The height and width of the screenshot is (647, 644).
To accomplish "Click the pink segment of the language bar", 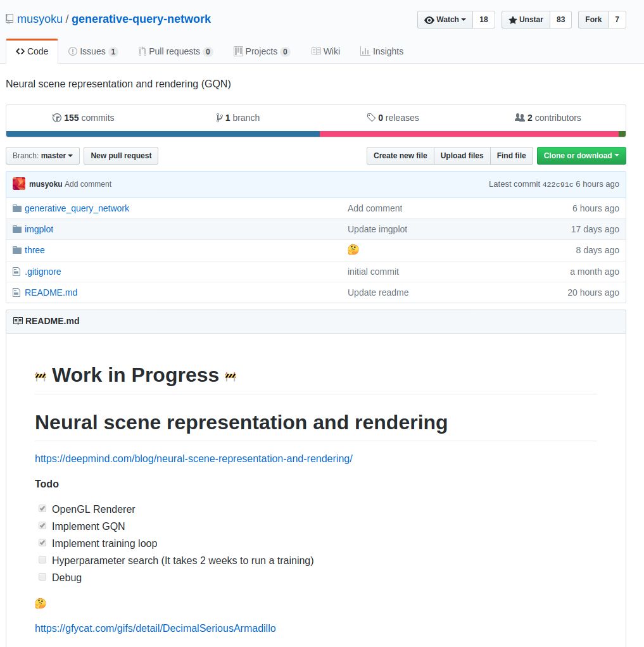I will point(469,134).
